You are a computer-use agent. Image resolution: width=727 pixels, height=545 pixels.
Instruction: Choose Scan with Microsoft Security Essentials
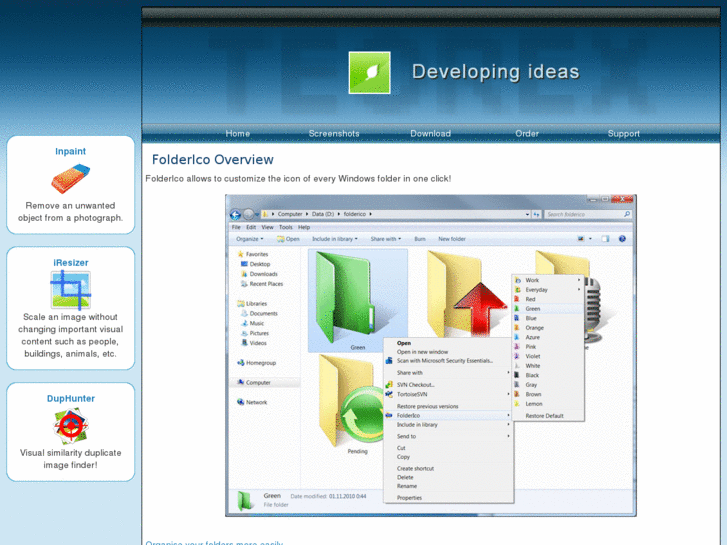(x=445, y=361)
